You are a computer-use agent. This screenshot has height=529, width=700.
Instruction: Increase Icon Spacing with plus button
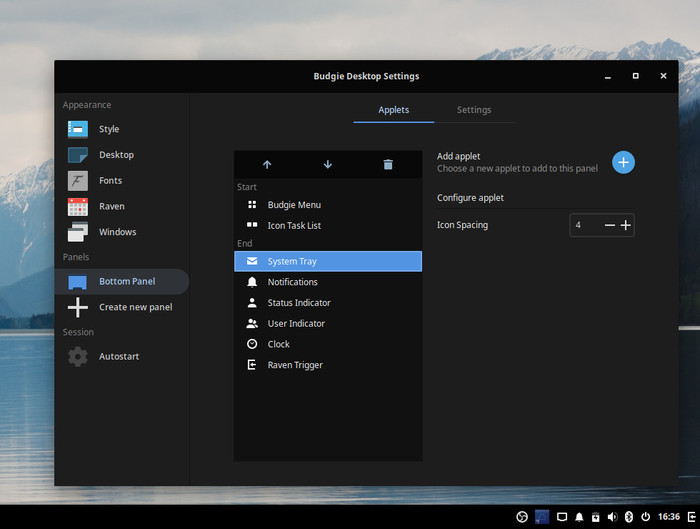(626, 226)
